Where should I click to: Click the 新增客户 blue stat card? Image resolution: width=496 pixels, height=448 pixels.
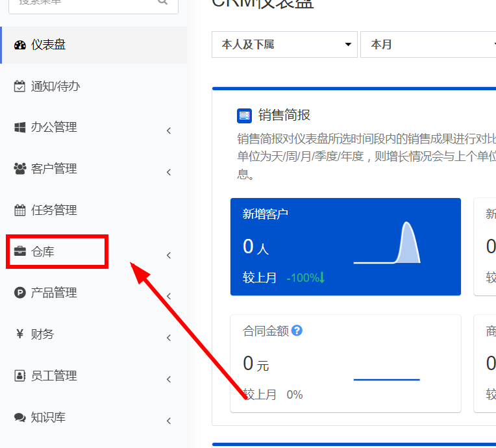[345, 247]
